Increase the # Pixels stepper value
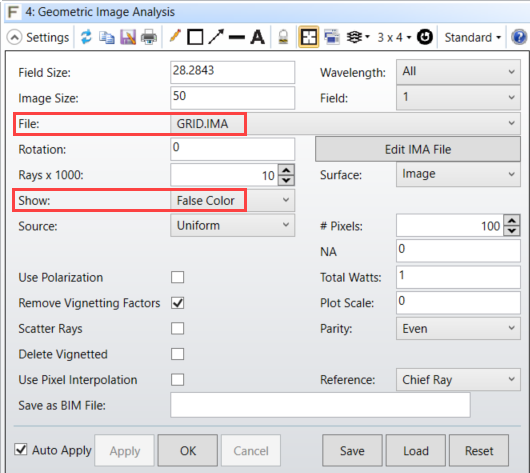The height and width of the screenshot is (473, 530). pos(512,221)
